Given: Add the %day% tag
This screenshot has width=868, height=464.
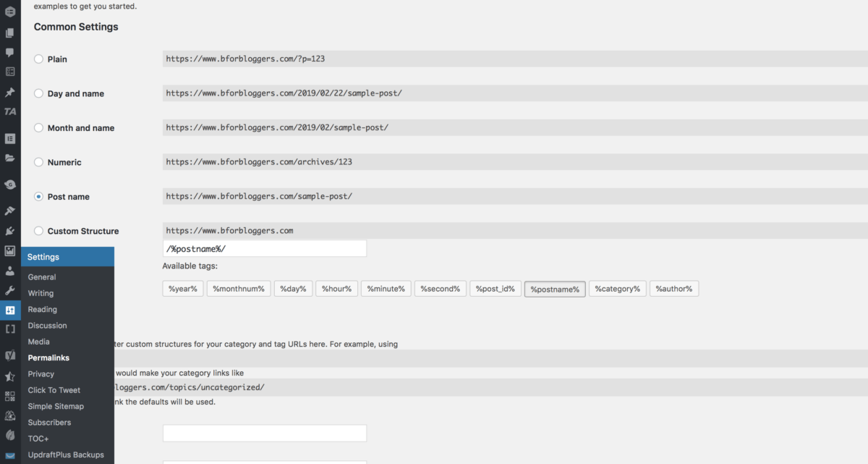Looking at the screenshot, I should (293, 289).
